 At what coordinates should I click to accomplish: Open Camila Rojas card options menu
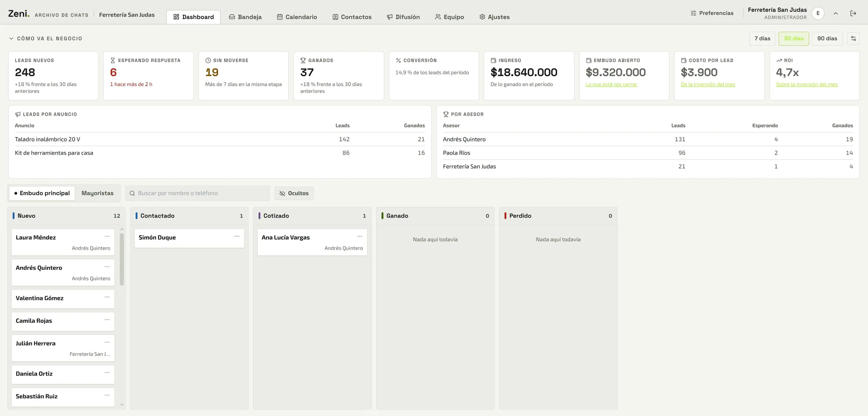click(107, 320)
